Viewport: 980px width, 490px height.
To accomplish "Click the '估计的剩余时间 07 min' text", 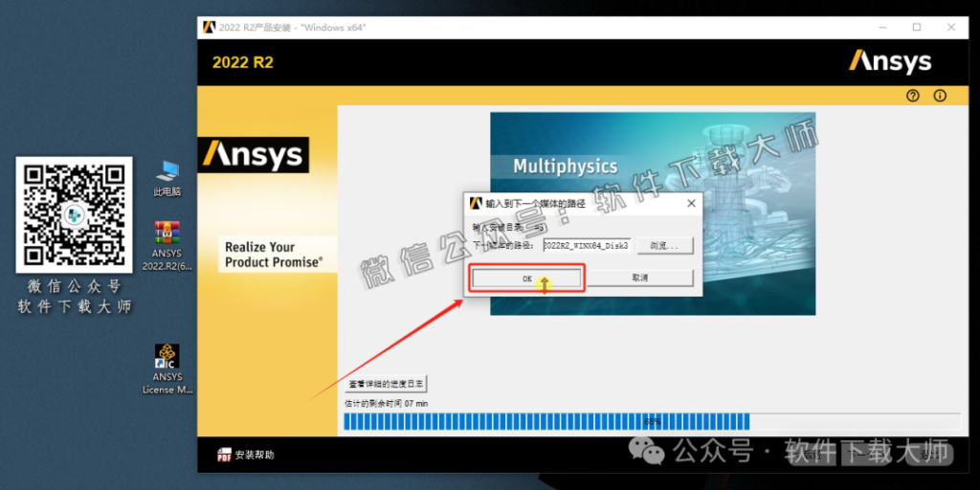I will pyautogui.click(x=387, y=404).
